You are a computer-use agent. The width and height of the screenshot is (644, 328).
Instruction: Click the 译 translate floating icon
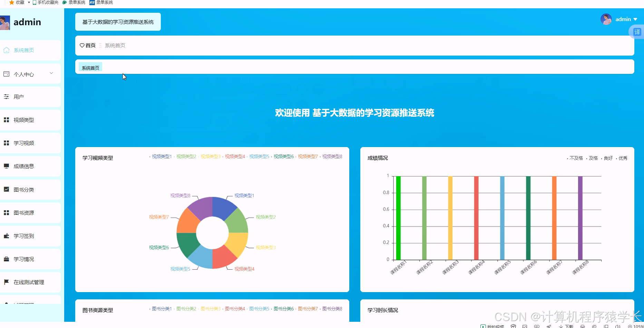pyautogui.click(x=637, y=32)
